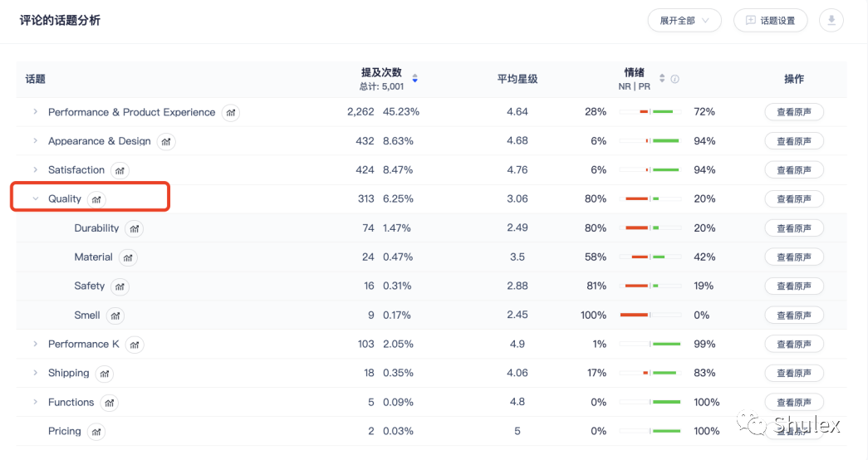Click 查看原声 for Performance K
The height and width of the screenshot is (460, 868).
pyautogui.click(x=794, y=344)
